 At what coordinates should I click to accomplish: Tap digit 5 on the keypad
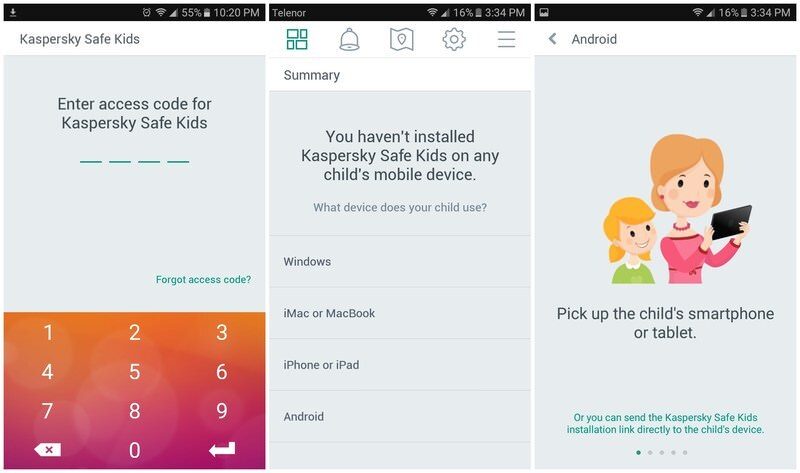tap(135, 371)
